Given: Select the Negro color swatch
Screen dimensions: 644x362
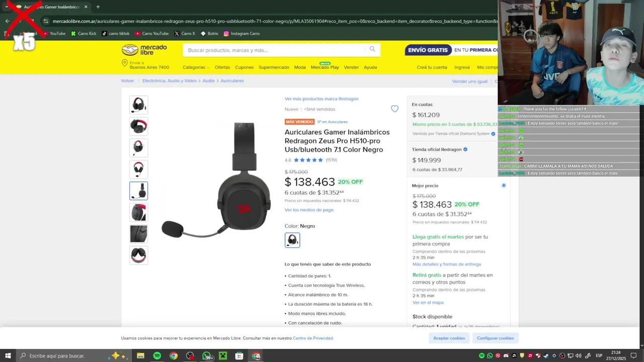Looking at the screenshot, I should (x=292, y=240).
